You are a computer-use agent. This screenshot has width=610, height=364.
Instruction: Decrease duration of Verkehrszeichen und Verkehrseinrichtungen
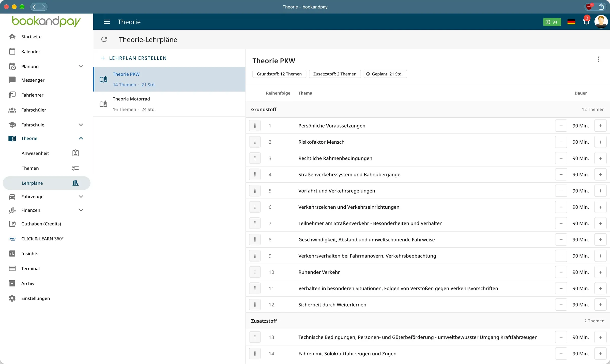point(561,207)
